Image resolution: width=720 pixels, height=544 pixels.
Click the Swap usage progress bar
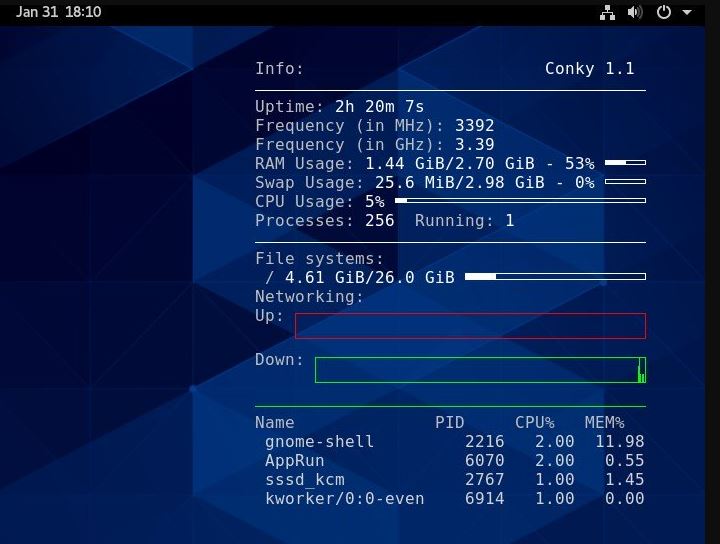click(x=625, y=182)
